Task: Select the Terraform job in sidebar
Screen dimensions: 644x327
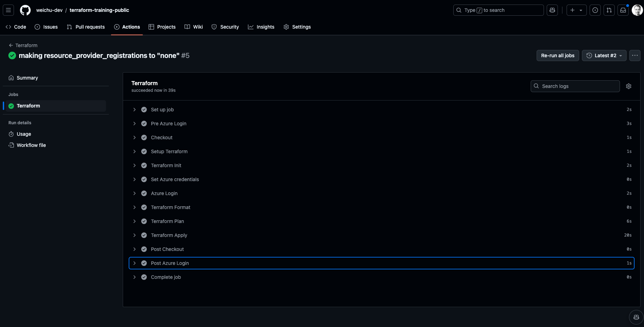Action: [56, 106]
